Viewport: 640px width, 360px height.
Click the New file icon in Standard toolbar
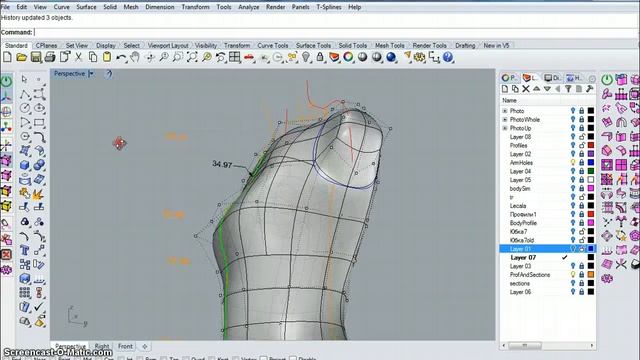click(x=7, y=57)
